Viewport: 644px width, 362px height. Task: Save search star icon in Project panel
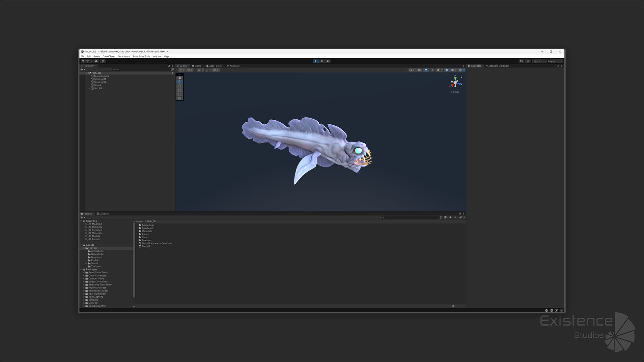(x=455, y=217)
